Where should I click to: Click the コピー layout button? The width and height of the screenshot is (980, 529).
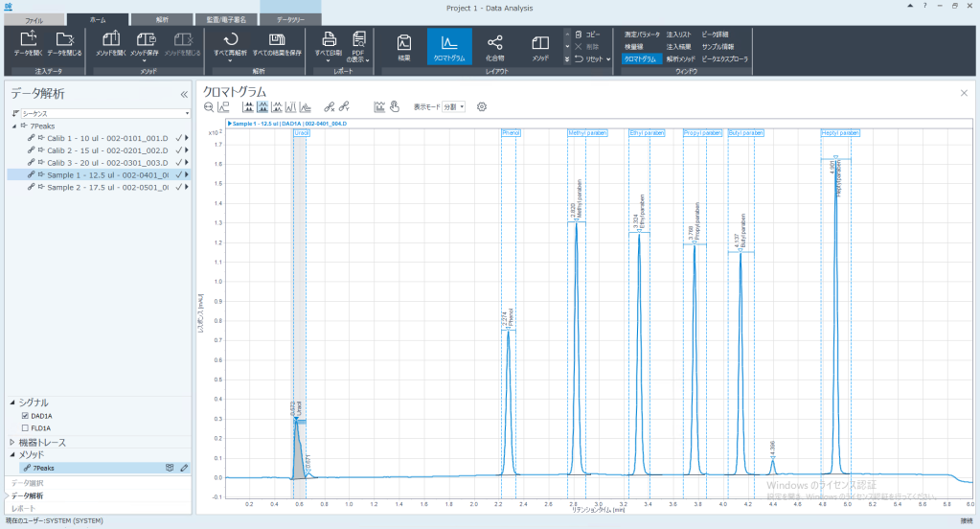(x=587, y=34)
